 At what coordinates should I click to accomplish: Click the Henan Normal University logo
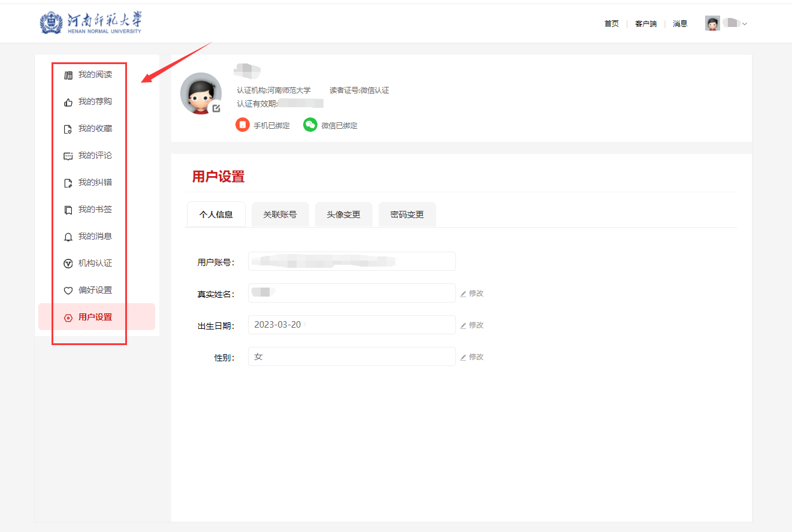[91, 23]
